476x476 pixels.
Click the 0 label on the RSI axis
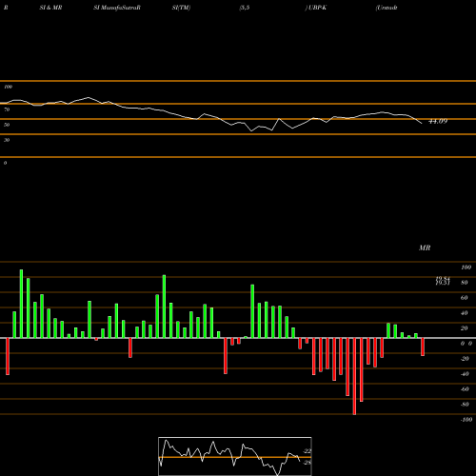click(x=5, y=163)
